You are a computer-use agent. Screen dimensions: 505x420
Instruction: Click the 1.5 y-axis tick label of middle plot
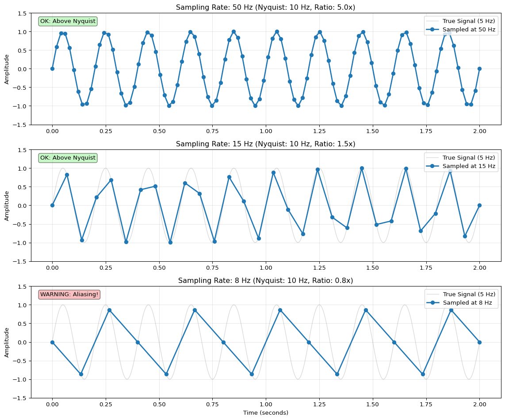click(21, 150)
